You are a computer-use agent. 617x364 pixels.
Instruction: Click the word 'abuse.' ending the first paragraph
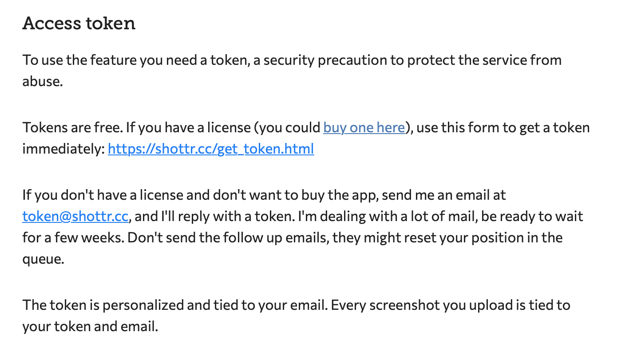43,82
